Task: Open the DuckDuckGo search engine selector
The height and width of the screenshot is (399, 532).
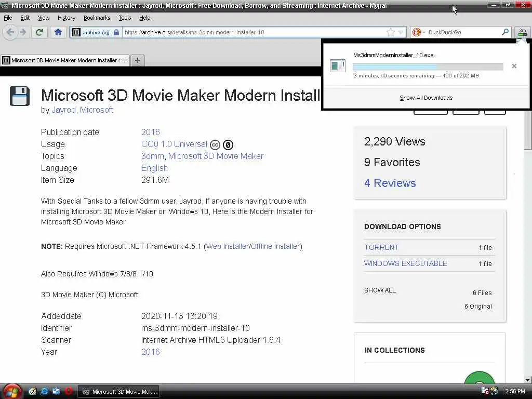Action: tap(419, 32)
